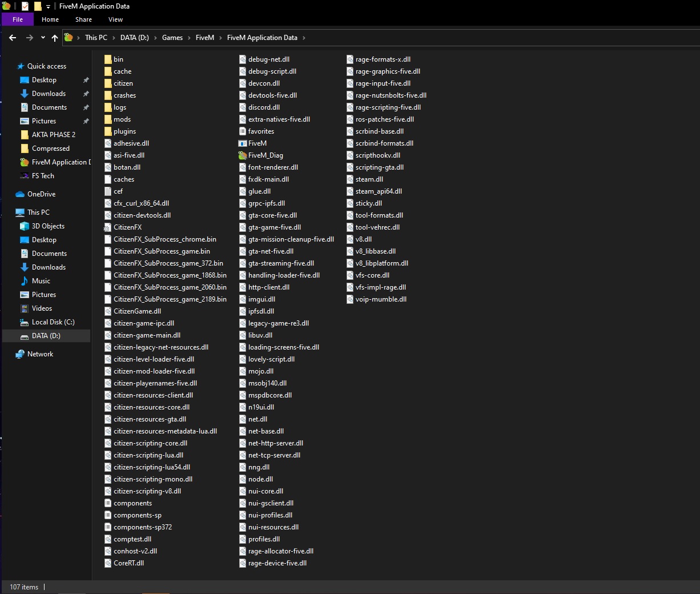Click the logs folder icon
Image resolution: width=700 pixels, height=594 pixels.
click(108, 107)
